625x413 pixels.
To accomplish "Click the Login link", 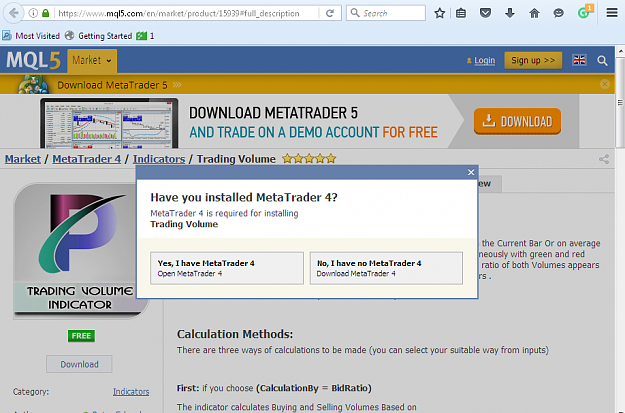I will tap(484, 61).
